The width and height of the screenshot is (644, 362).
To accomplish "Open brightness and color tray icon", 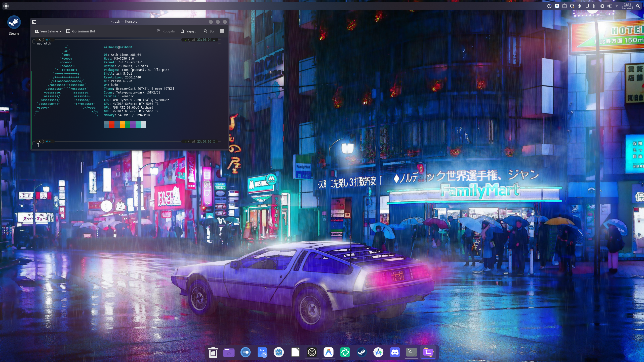I will [602, 6].
